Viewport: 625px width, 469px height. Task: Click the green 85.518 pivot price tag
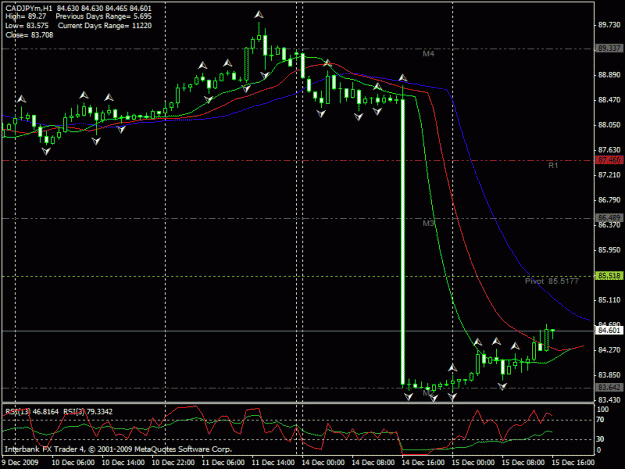(609, 276)
